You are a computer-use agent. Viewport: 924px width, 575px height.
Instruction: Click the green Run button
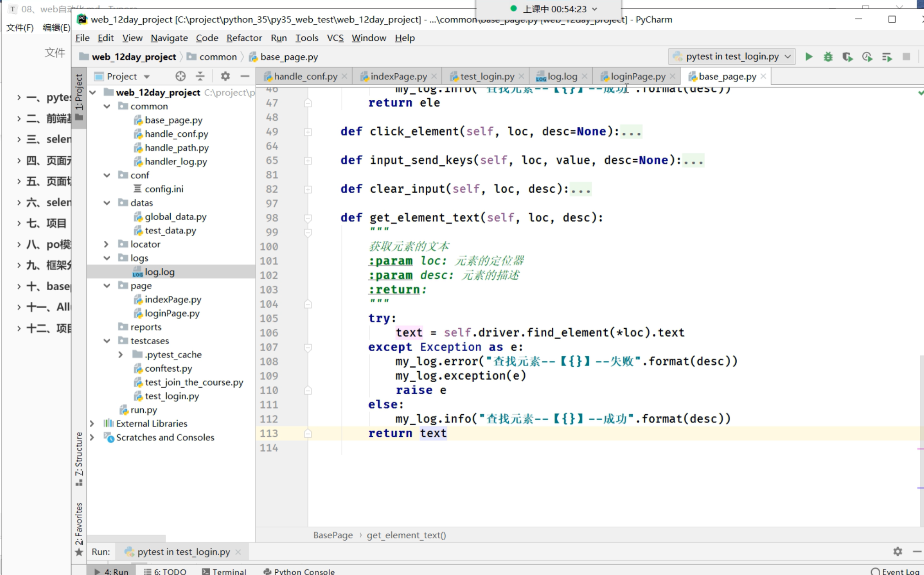[809, 57]
